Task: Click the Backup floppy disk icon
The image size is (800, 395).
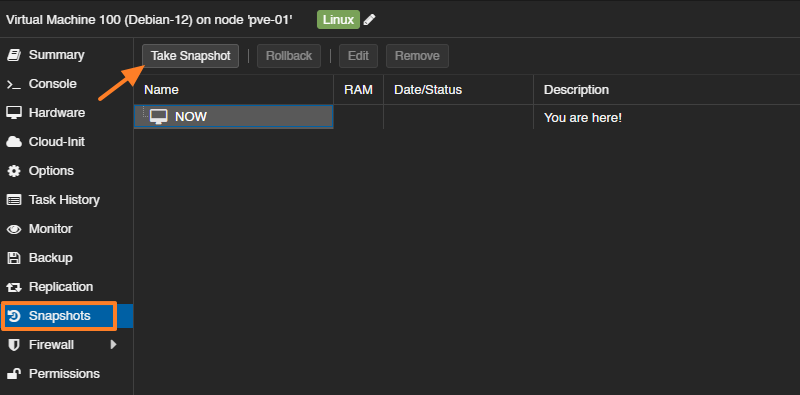Action: pyautogui.click(x=14, y=258)
